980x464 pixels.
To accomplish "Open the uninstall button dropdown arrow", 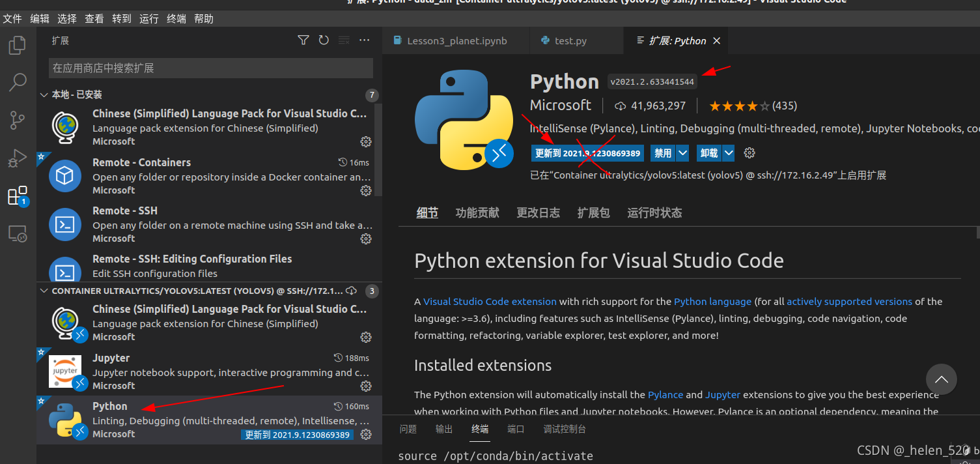I will 729,153.
